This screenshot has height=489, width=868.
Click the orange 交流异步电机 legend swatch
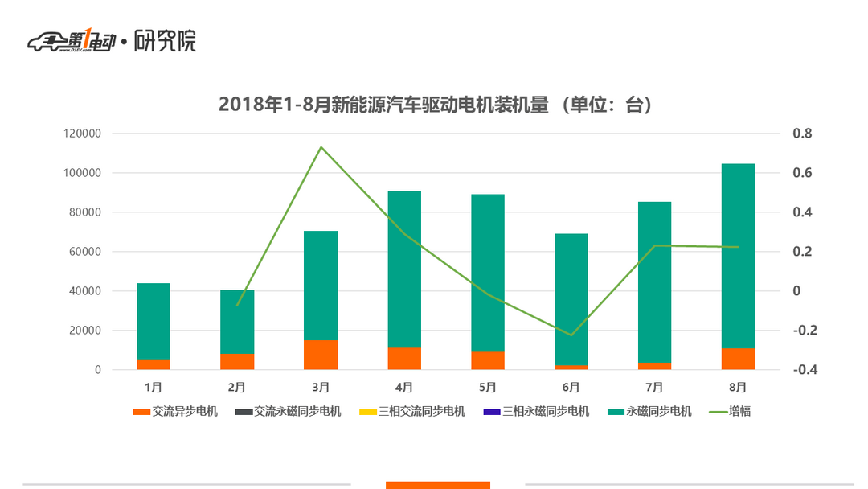(141, 412)
